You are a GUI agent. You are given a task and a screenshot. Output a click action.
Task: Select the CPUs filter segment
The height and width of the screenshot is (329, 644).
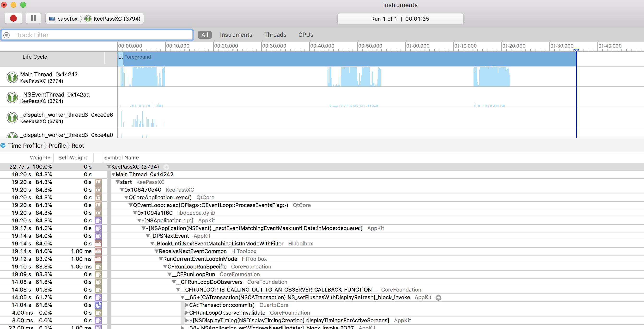(x=305, y=35)
